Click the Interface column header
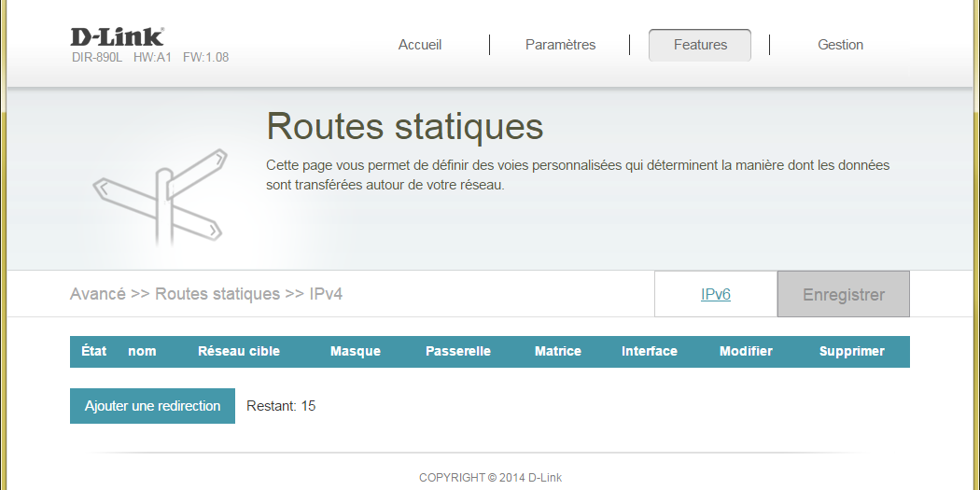This screenshot has height=490, width=980. tap(650, 352)
